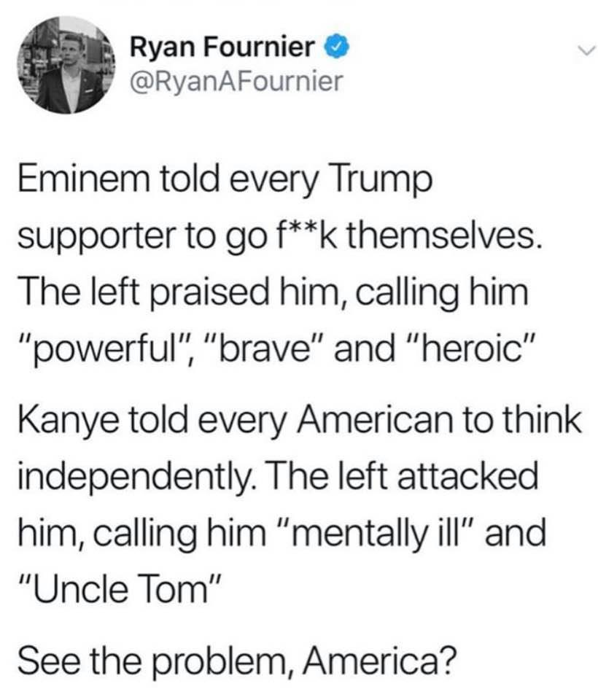Open the Ryan Fournier display name
The image size is (598, 700).
(222, 47)
